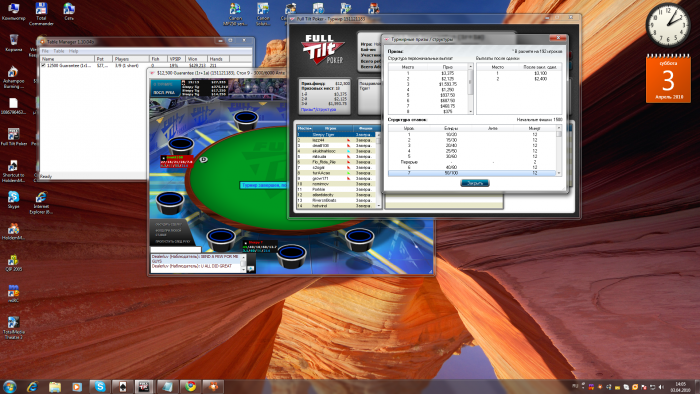Screen dimensions: 700x394
Task: Open the File menu in Table Manager
Action: coord(45,51)
